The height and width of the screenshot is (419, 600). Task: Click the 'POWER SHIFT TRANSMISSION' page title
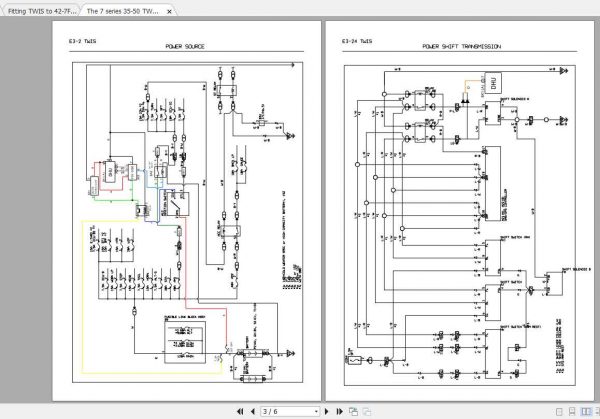[x=461, y=46]
